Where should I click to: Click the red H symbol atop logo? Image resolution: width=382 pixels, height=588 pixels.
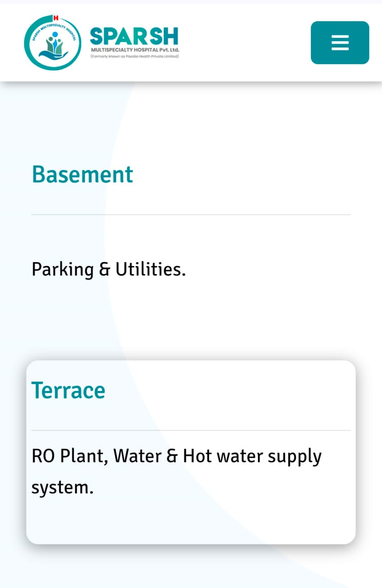pos(56,18)
